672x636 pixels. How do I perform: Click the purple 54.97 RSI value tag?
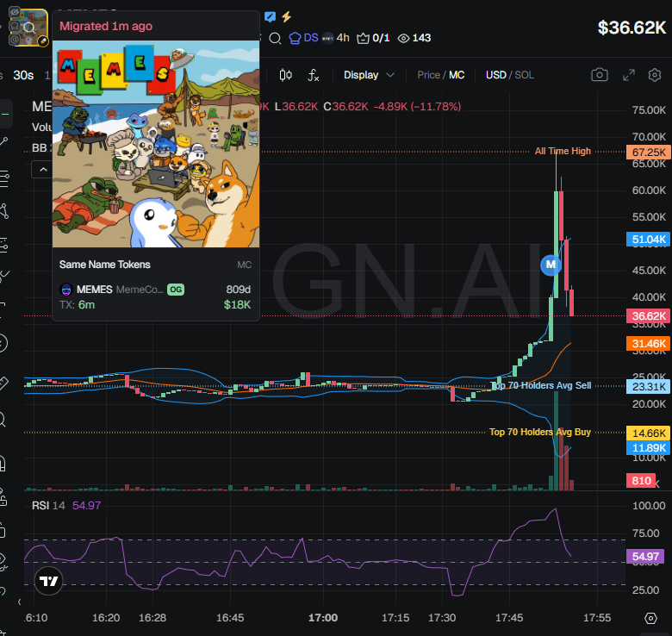[645, 557]
